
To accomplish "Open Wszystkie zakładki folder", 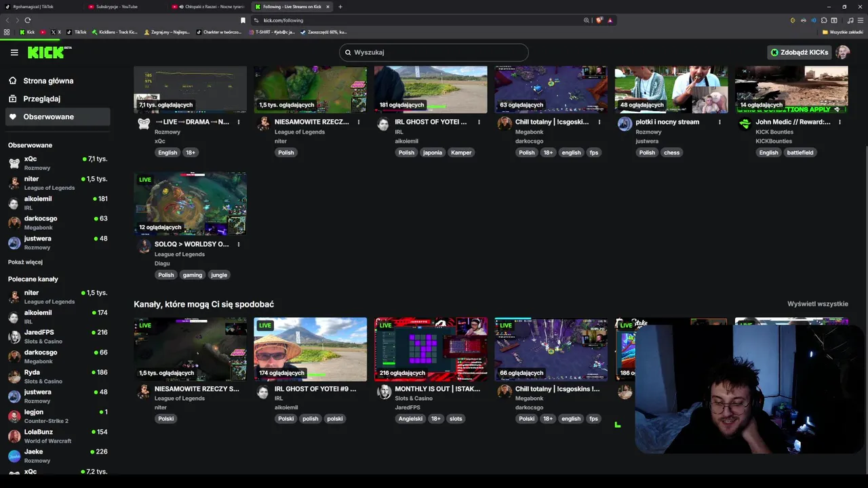I will click(843, 32).
